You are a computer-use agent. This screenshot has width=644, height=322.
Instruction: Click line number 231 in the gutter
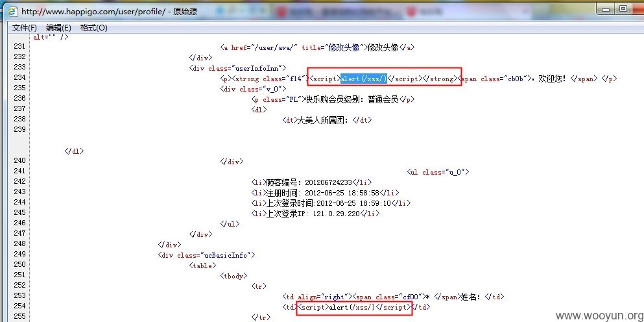19,46
